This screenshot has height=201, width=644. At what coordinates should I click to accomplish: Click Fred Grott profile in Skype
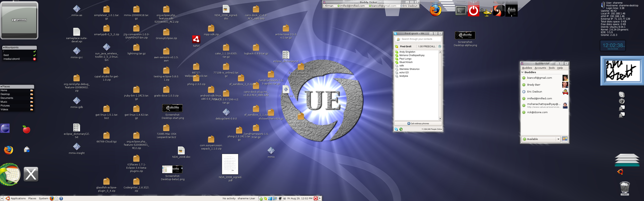coord(406,47)
